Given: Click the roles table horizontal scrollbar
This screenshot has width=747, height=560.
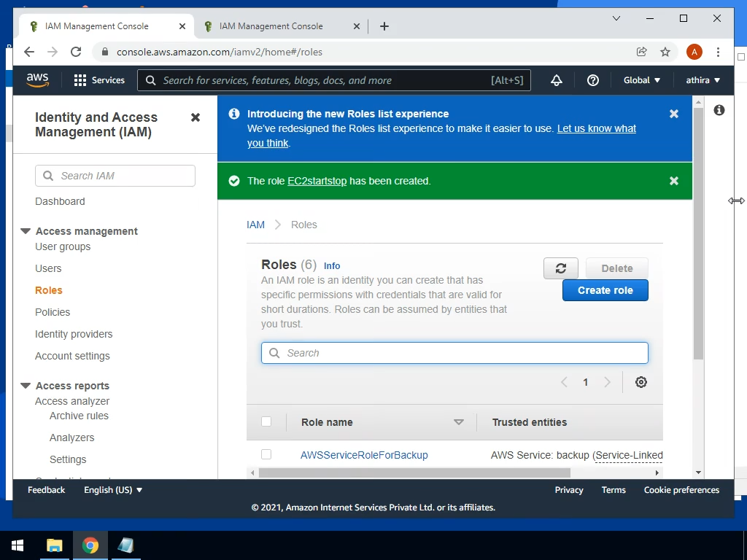Looking at the screenshot, I should tap(414, 472).
